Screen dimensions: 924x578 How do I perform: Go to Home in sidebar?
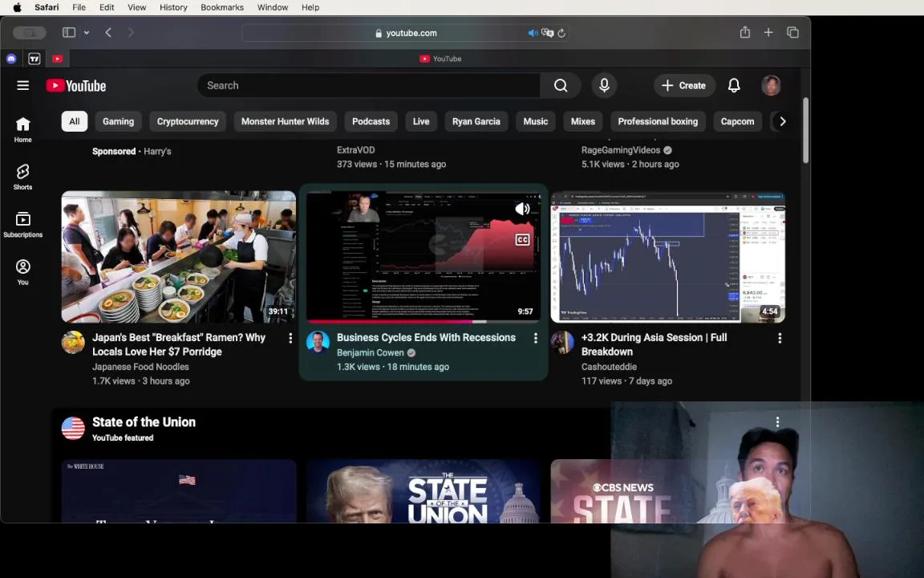[23, 130]
